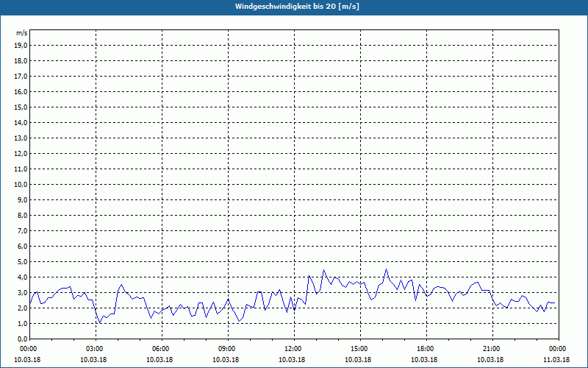
Task: Click the '13,0' y-axis label
Action: click(21, 138)
